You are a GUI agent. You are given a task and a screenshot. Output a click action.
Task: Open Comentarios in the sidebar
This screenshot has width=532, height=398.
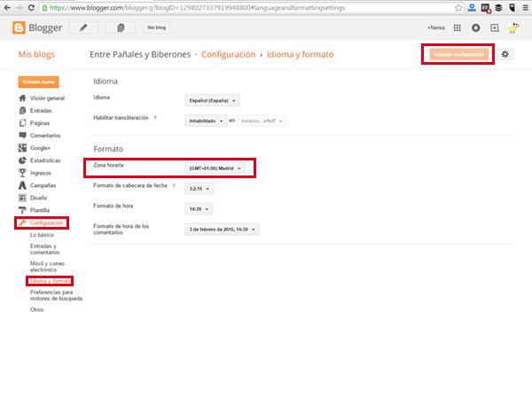tap(45, 136)
